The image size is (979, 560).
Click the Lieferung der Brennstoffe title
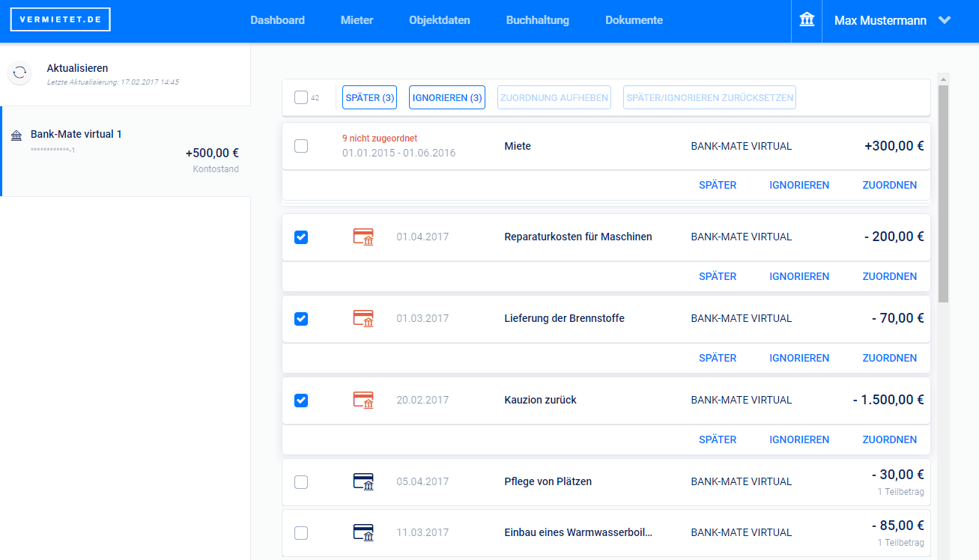pyautogui.click(x=565, y=318)
